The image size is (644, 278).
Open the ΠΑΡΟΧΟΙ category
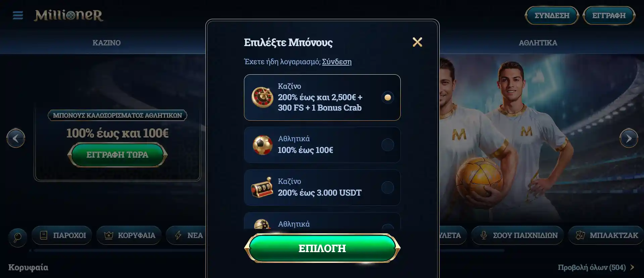click(x=62, y=235)
